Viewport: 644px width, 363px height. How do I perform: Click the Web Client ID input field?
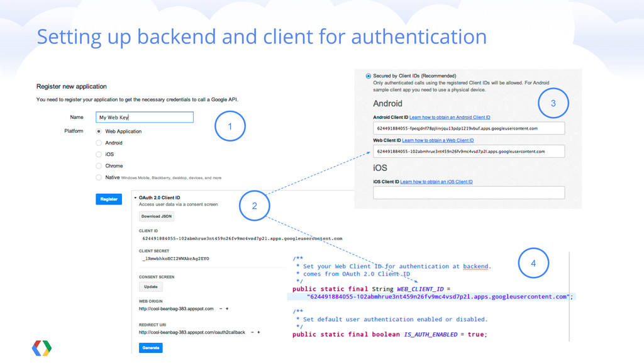469,152
